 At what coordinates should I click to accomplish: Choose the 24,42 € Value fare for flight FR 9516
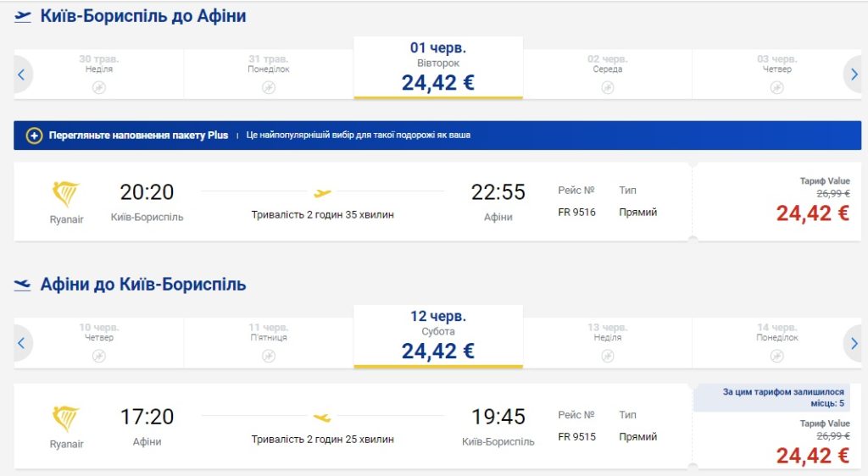pyautogui.click(x=812, y=213)
